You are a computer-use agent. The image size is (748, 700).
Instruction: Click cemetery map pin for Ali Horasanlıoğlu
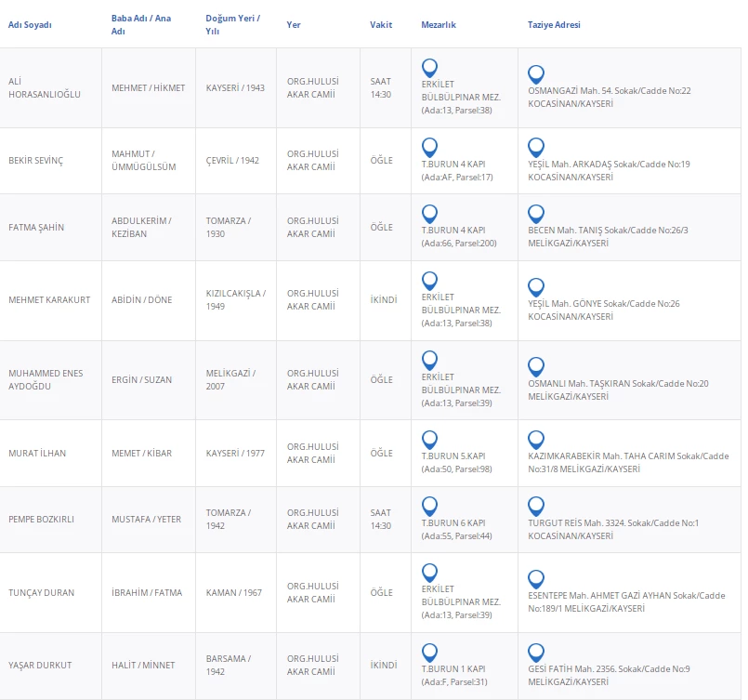tap(429, 68)
